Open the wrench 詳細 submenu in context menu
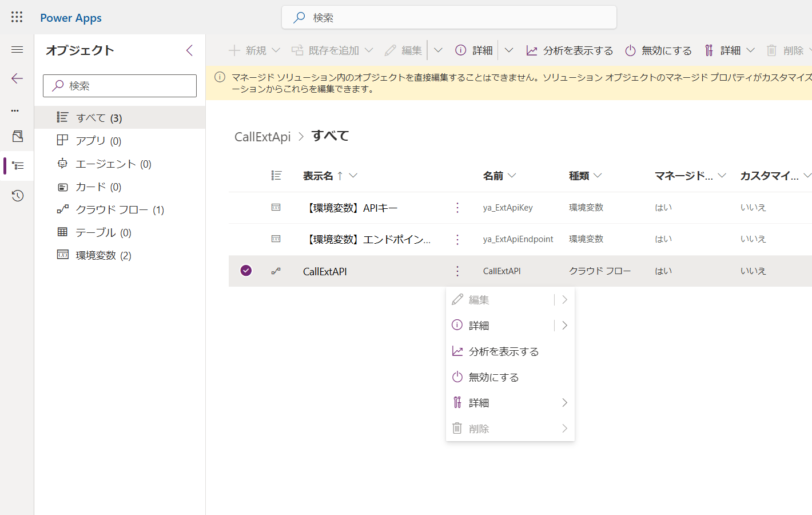 click(x=510, y=403)
